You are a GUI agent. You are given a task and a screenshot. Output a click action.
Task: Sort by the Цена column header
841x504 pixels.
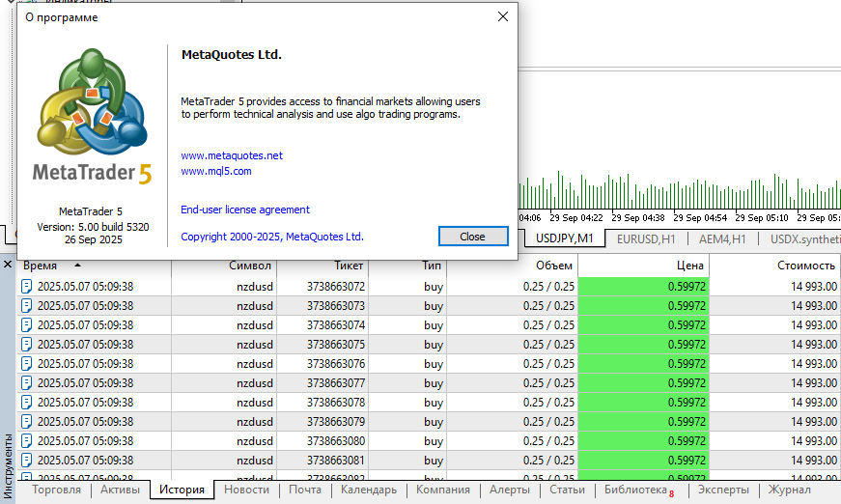tap(644, 266)
